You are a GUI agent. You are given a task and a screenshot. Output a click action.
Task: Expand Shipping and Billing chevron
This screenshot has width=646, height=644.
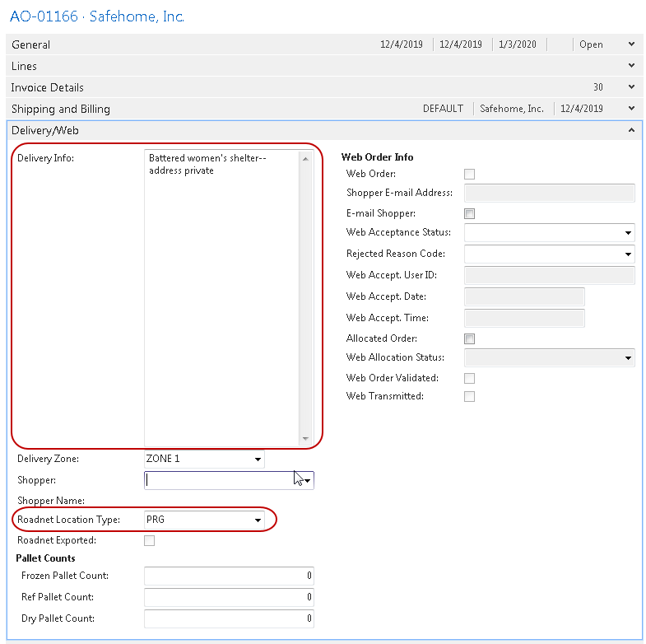(631, 109)
